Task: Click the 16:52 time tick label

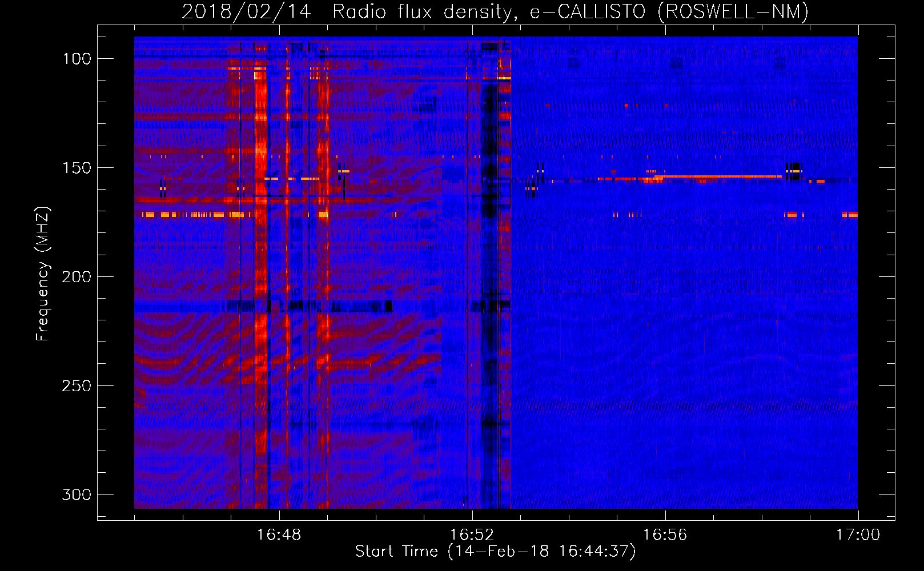Action: click(472, 535)
